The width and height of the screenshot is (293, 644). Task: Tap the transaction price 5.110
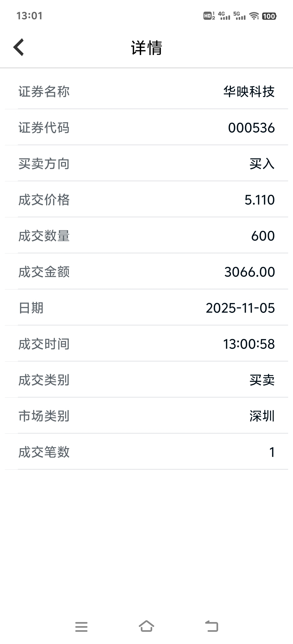(259, 200)
